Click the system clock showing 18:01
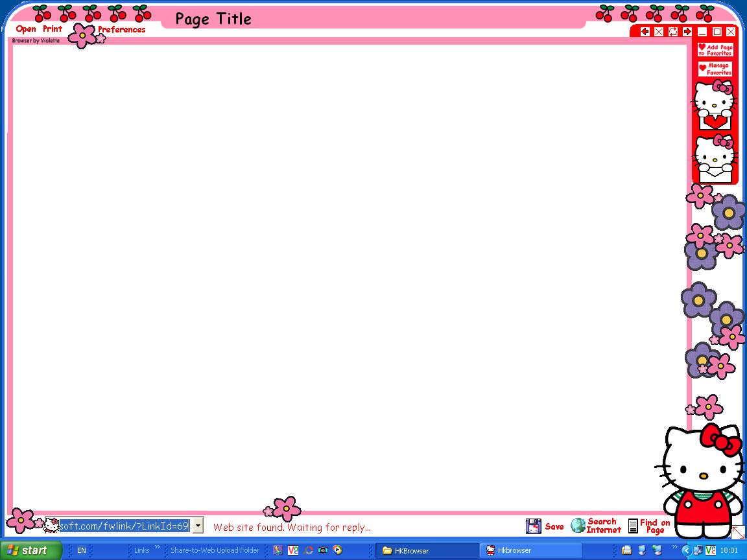The height and width of the screenshot is (560, 747). (x=729, y=550)
